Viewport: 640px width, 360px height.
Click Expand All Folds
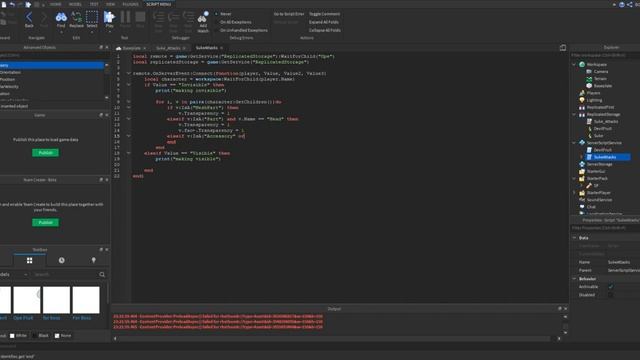pyautogui.click(x=324, y=22)
